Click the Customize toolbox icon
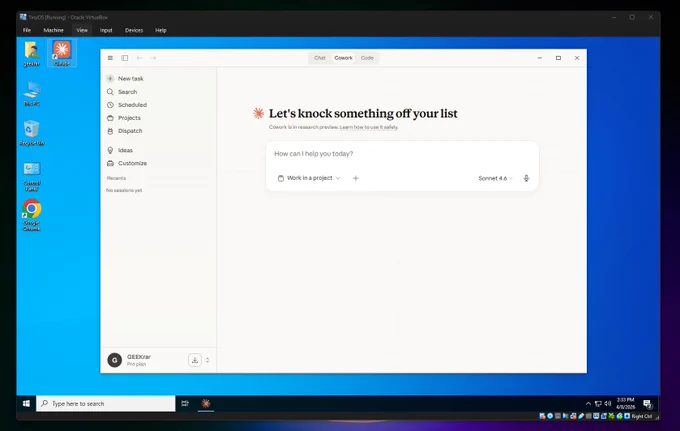This screenshot has height=431, width=680. (110, 163)
